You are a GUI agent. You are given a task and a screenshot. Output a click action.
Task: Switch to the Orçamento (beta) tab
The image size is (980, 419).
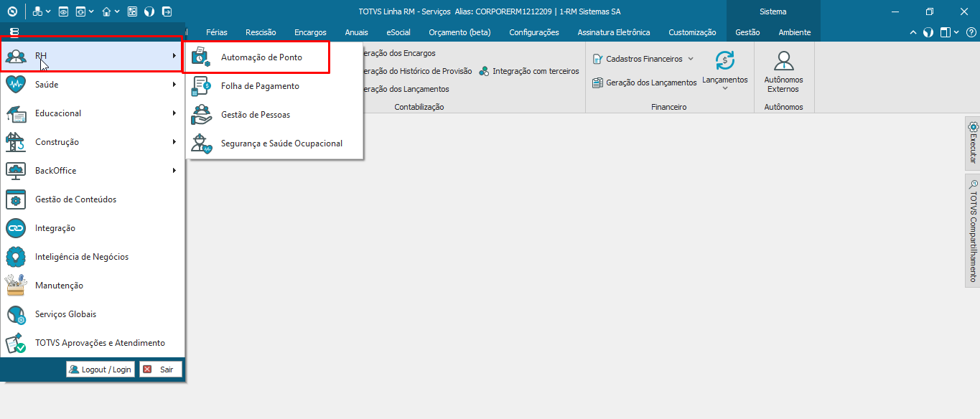click(x=459, y=32)
